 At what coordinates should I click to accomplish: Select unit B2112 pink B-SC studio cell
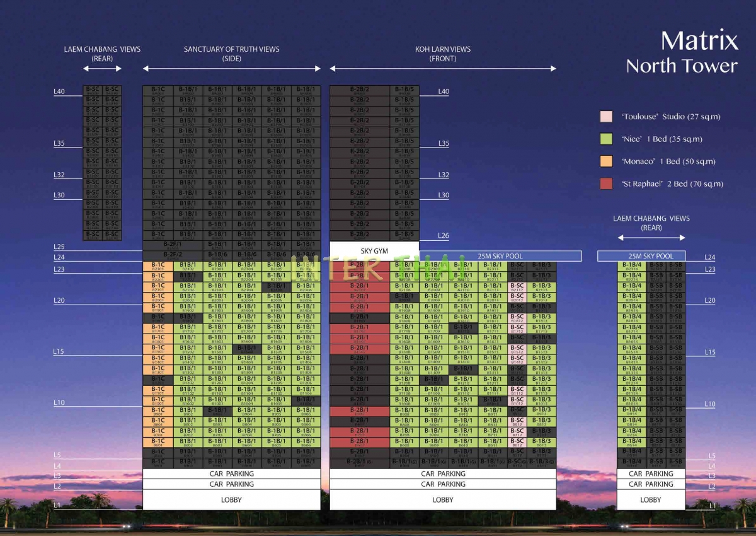(x=517, y=287)
